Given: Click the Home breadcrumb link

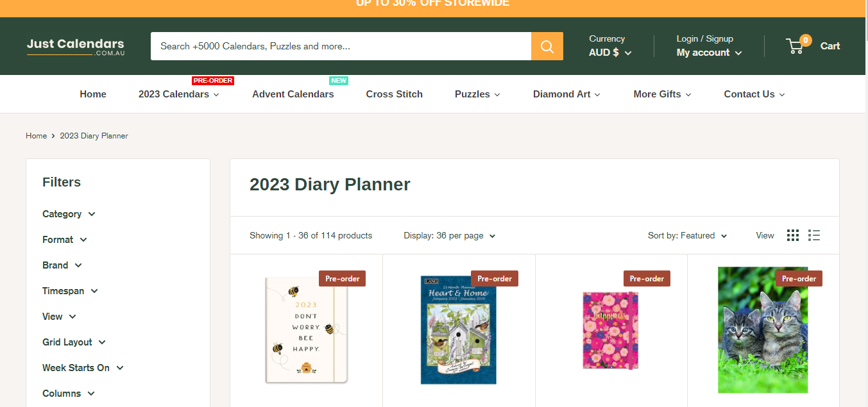Looking at the screenshot, I should [36, 136].
